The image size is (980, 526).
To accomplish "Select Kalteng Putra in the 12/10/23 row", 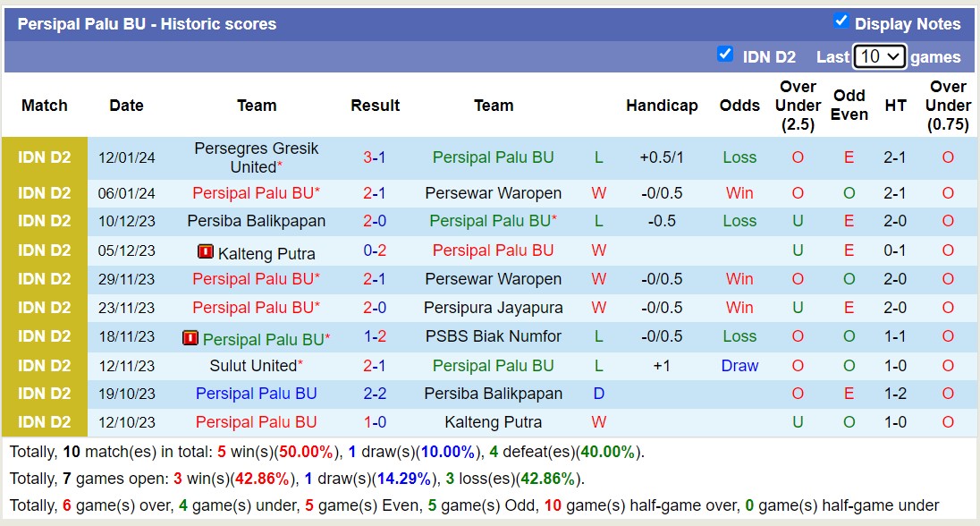I will [494, 422].
